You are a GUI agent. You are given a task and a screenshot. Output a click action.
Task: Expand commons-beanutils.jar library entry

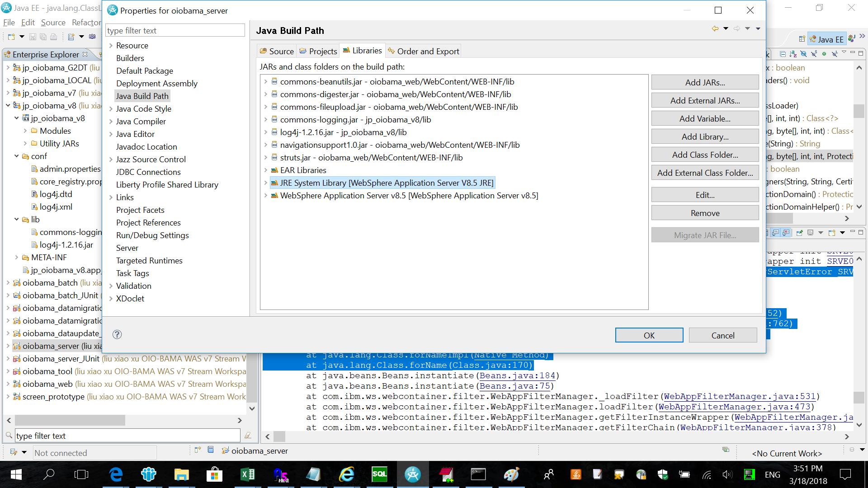pos(265,82)
